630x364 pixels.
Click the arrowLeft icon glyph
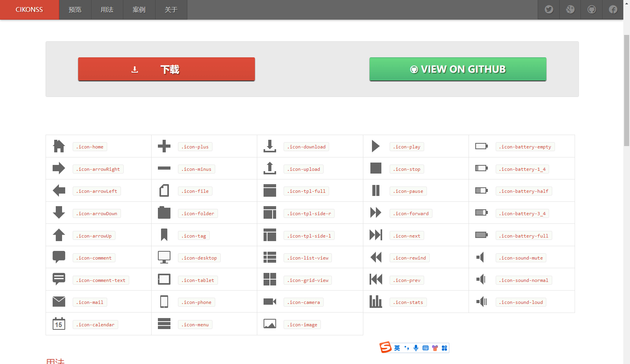pos(59,190)
